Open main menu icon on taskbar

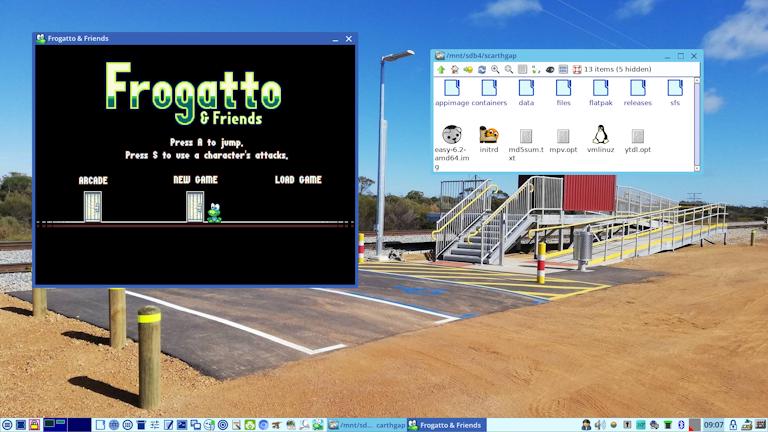point(7,425)
